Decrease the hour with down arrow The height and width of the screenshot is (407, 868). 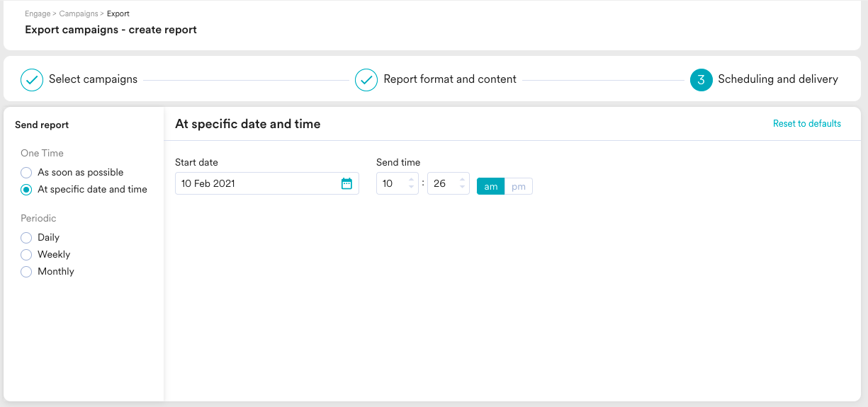tap(411, 188)
